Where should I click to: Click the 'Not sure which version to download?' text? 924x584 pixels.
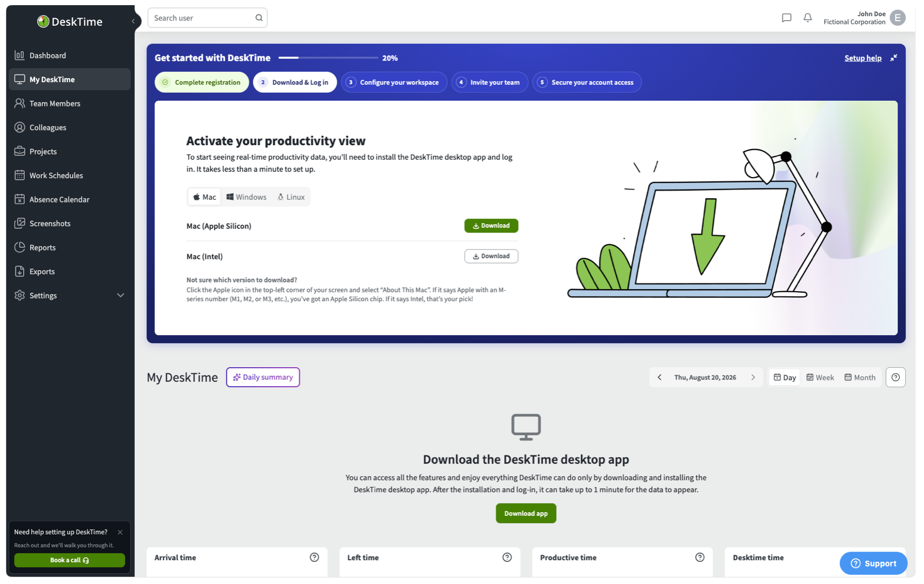pyautogui.click(x=242, y=280)
